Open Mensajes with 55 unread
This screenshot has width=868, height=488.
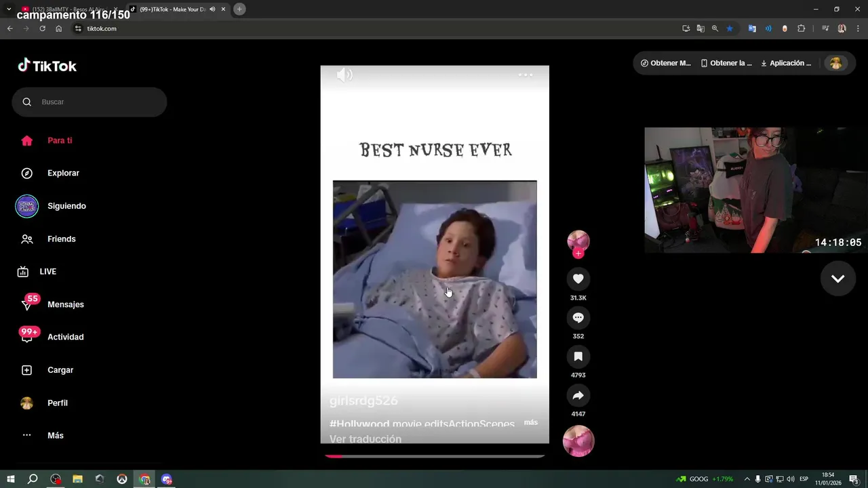click(x=66, y=304)
